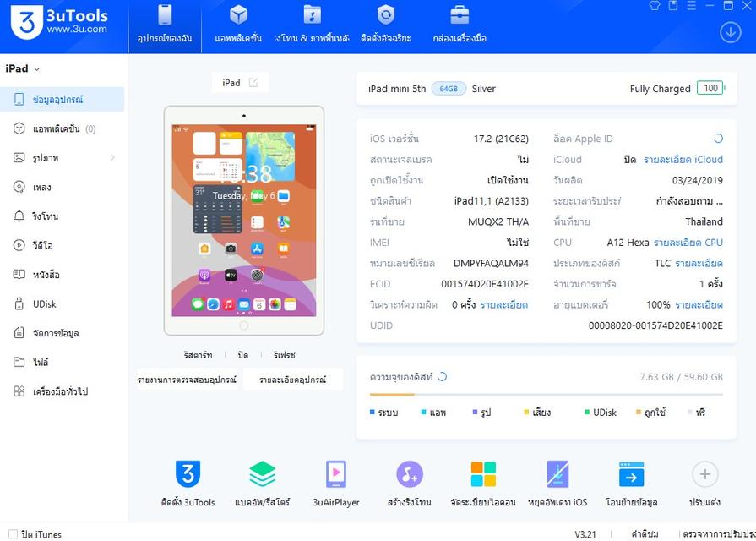756x541 pixels.
Task: Open crash analysis 0 ครั้ง รายละเอียด link
Action: click(x=503, y=304)
